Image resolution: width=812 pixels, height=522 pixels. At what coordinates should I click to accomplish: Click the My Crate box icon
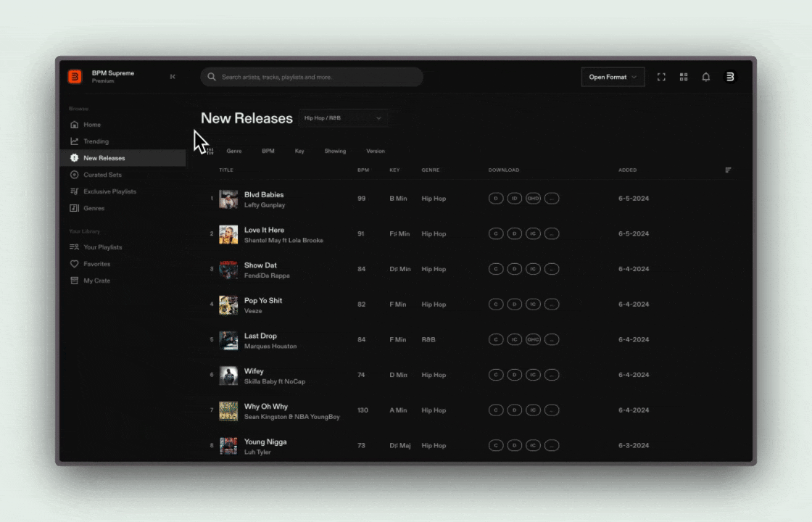click(74, 280)
